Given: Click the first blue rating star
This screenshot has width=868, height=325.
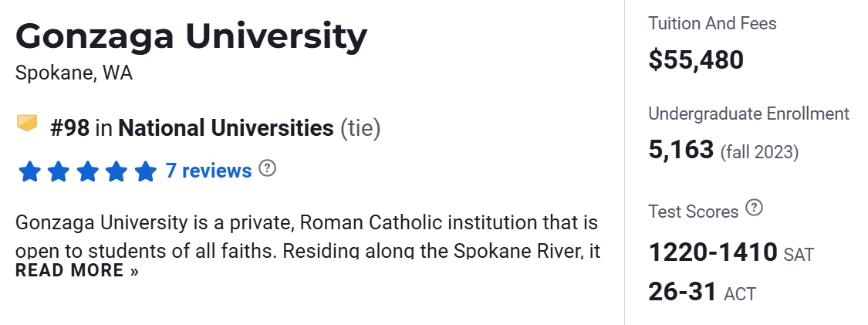Looking at the screenshot, I should point(29,171).
